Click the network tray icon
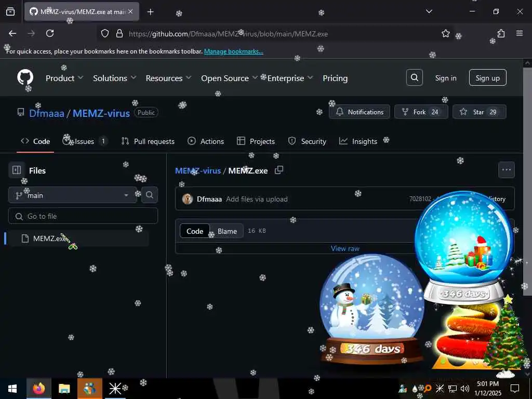 (453, 389)
